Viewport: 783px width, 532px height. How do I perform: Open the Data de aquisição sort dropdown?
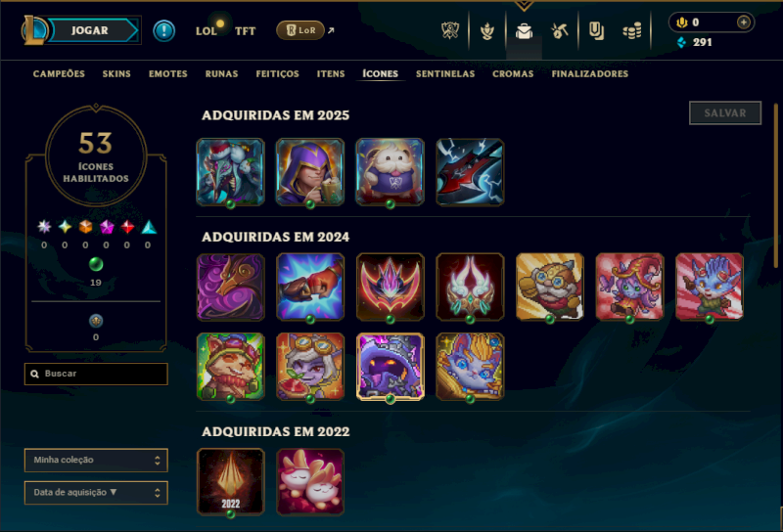[x=96, y=493]
